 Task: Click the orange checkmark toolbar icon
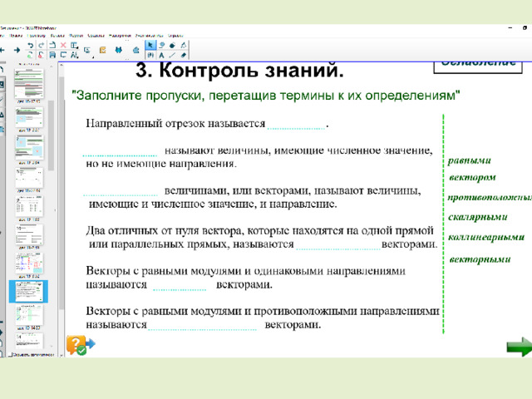coord(103,50)
